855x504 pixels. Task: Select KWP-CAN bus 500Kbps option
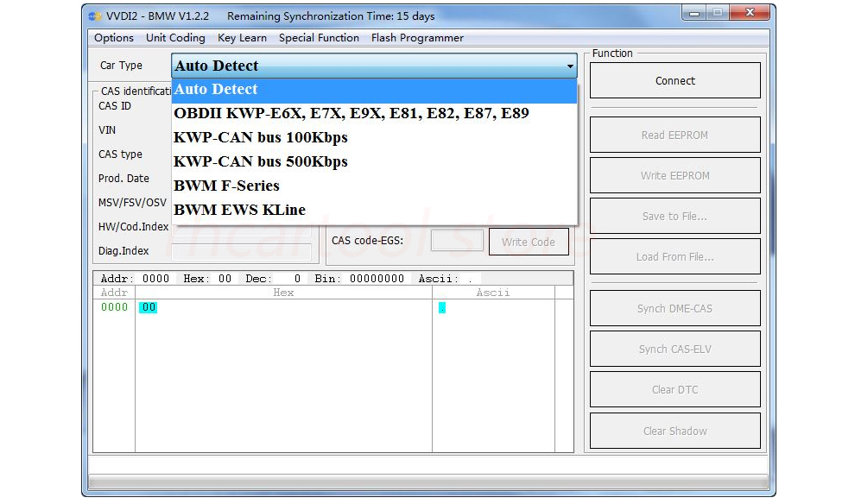pyautogui.click(x=374, y=162)
